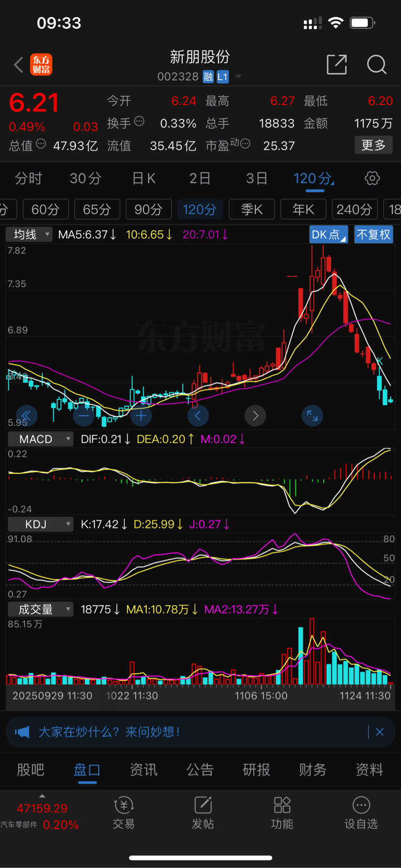Move chart right with arrow icon
The image size is (401, 868).
(255, 416)
